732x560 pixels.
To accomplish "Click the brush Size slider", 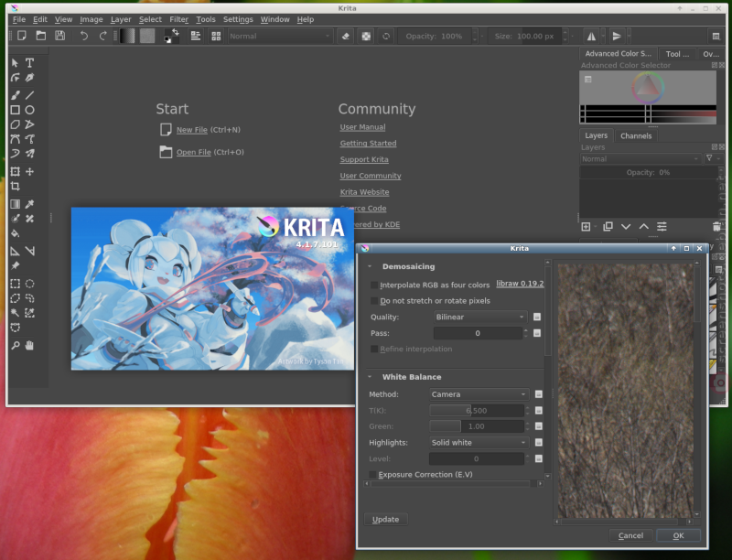I will pyautogui.click(x=524, y=36).
